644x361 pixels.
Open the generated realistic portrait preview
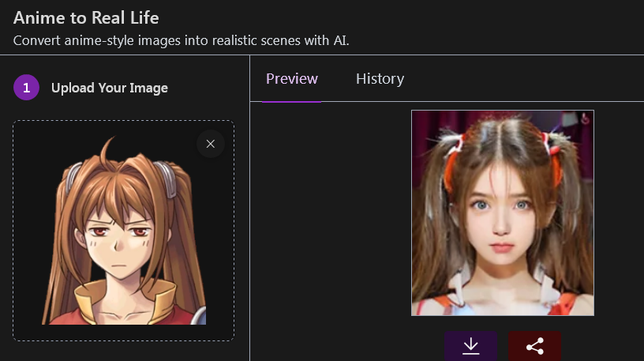pos(502,213)
